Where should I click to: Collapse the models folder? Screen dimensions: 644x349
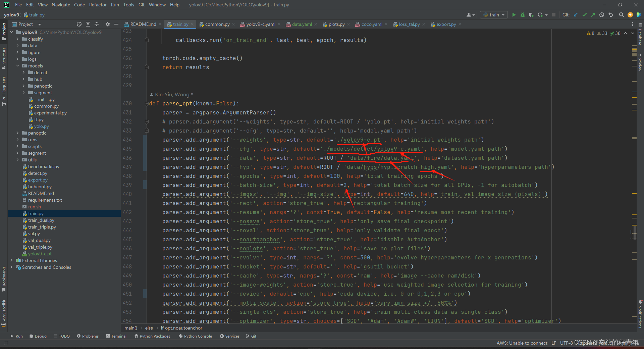coord(17,66)
